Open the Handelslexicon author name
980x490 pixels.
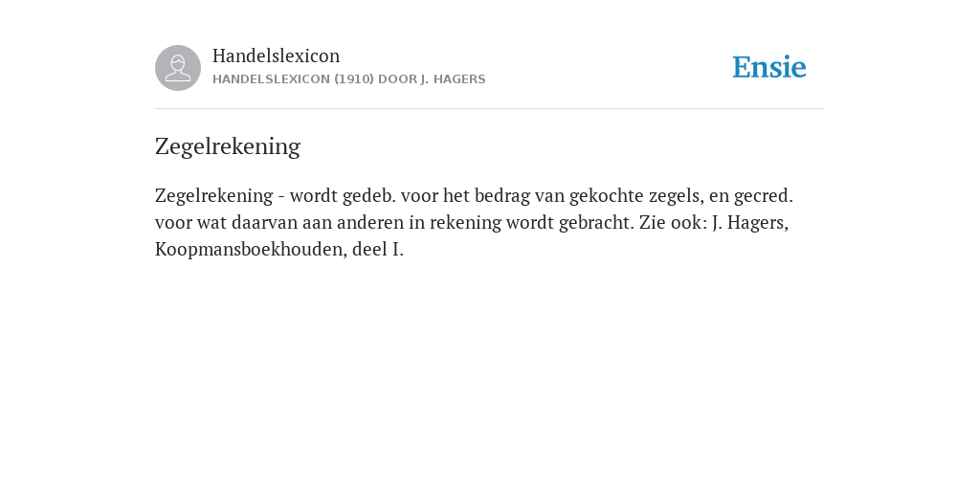[x=277, y=56]
